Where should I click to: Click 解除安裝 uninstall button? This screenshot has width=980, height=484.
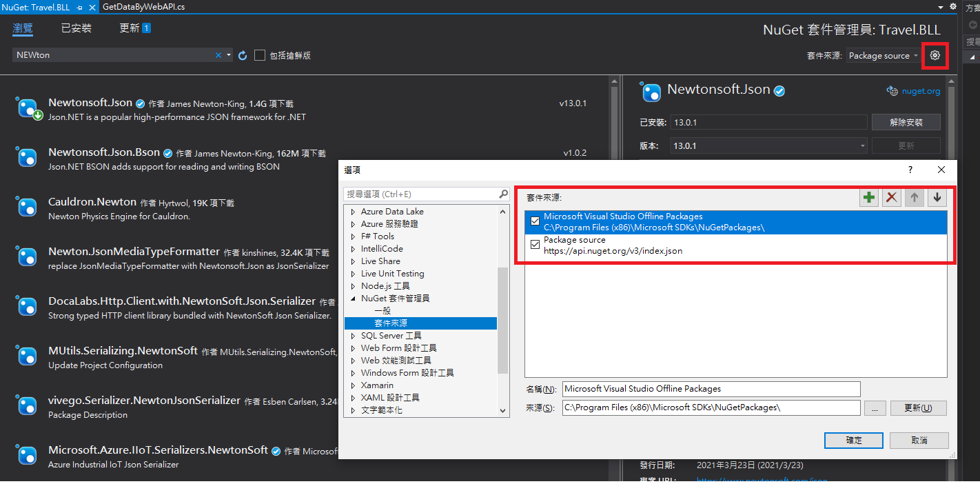click(906, 122)
